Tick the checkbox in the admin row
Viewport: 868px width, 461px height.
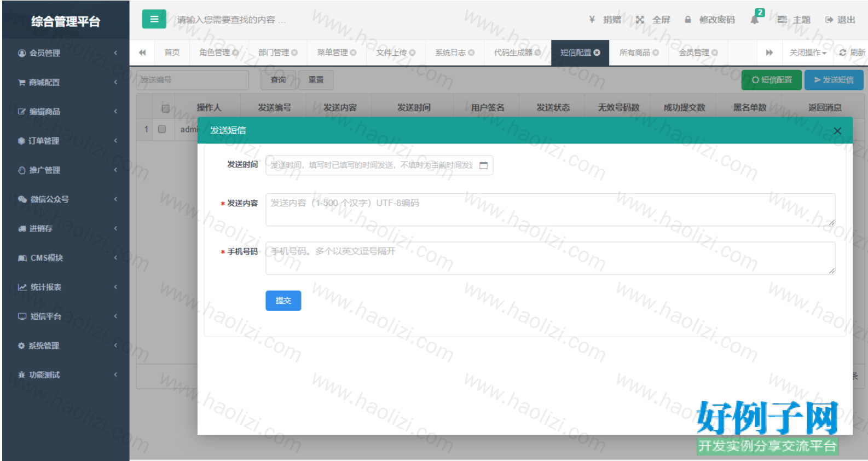(x=162, y=129)
